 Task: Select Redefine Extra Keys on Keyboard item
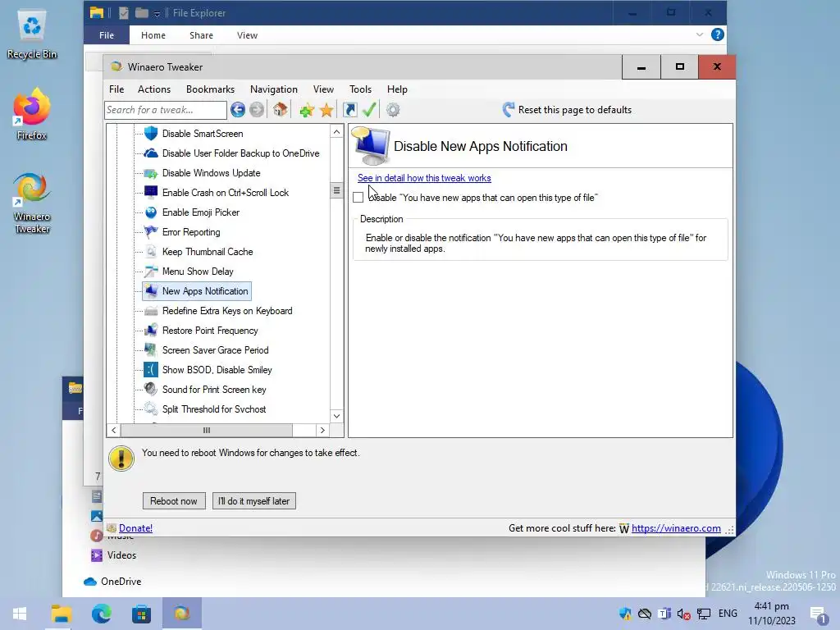(x=227, y=311)
